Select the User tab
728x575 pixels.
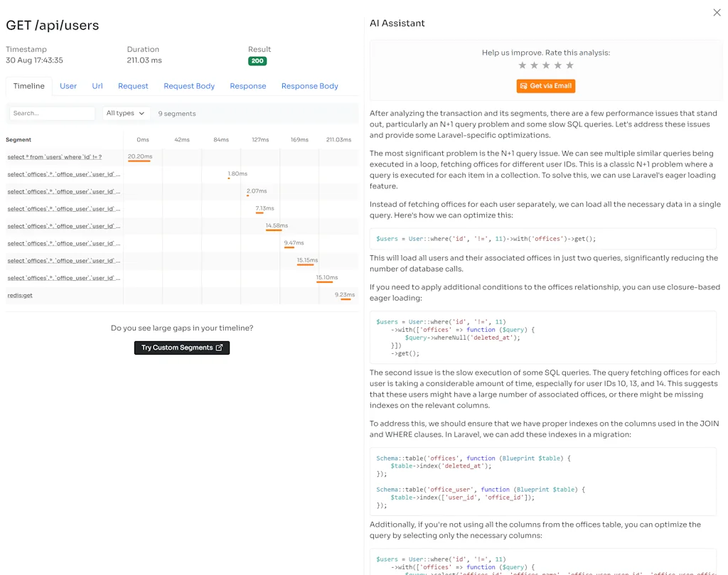click(x=68, y=85)
